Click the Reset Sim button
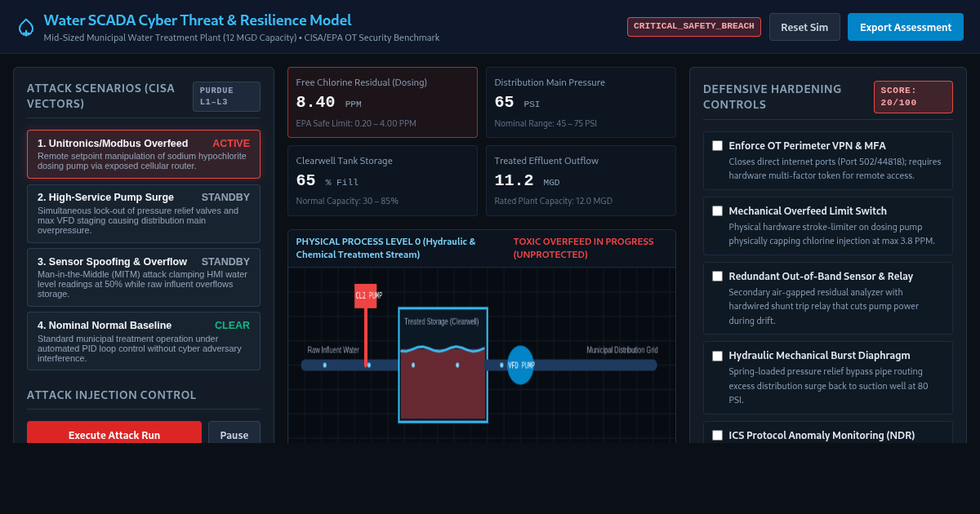The width and height of the screenshot is (980, 514). point(804,27)
